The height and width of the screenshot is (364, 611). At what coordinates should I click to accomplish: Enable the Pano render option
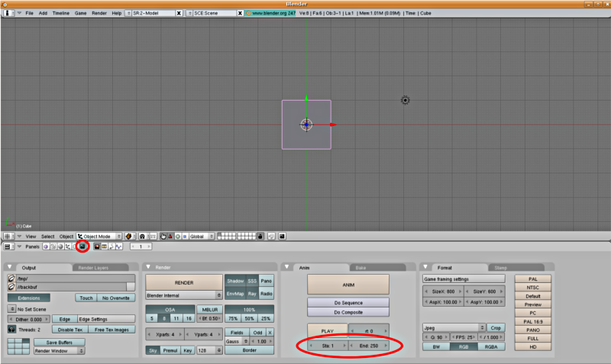point(266,281)
